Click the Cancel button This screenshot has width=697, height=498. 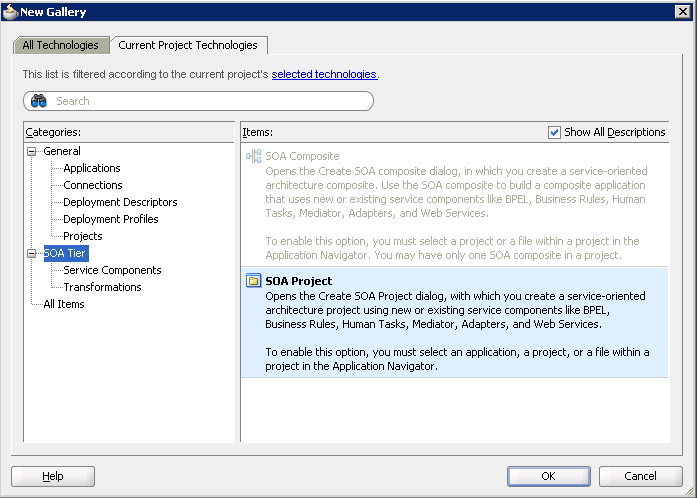click(x=640, y=476)
